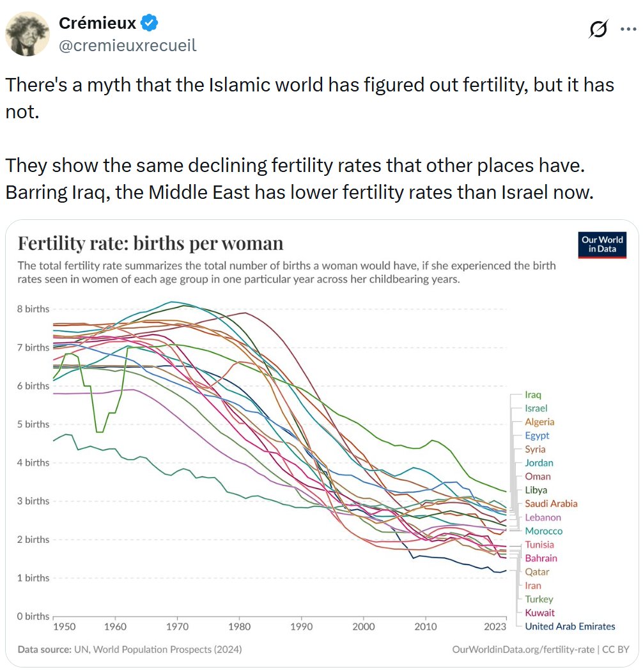Open the three-dot more options menu
The height and width of the screenshot is (672, 643).
point(628,29)
